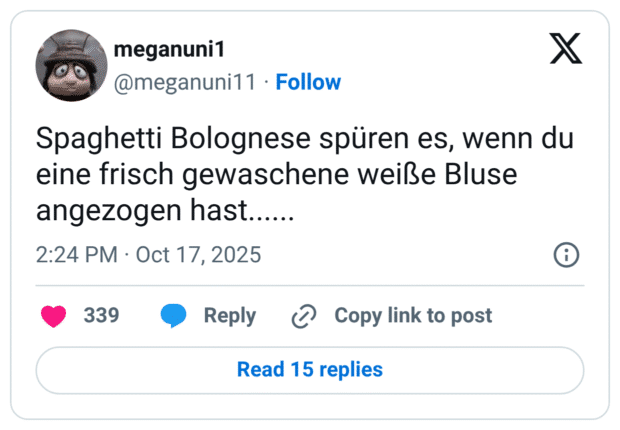
Task: Open the @meganuni11 handle link
Action: tap(186, 82)
